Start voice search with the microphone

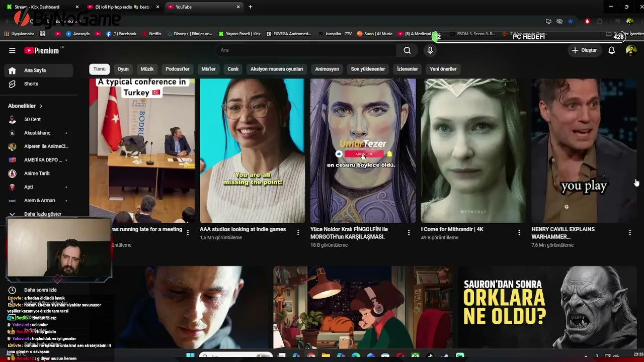(x=430, y=50)
